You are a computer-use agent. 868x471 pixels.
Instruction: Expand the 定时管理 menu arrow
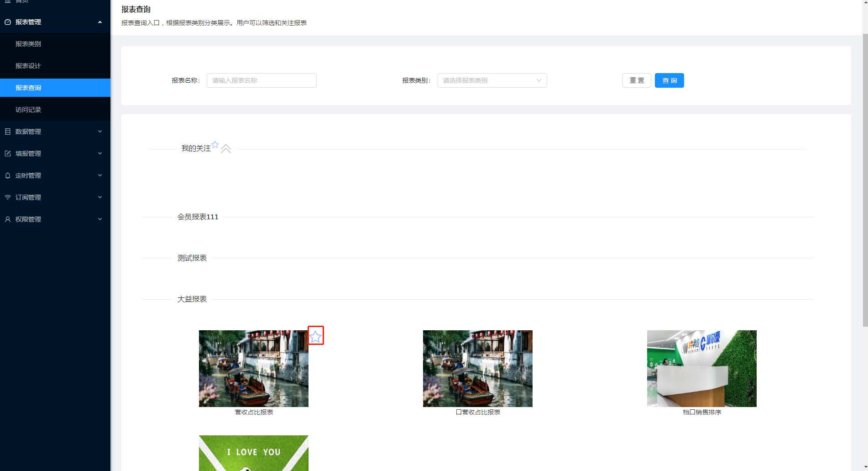click(x=100, y=175)
